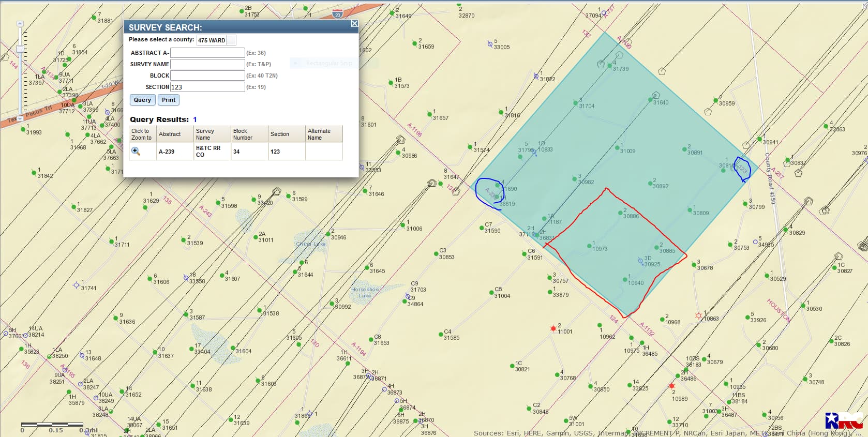Close the Survey Search dialog
The height and width of the screenshot is (437, 868).
point(354,23)
